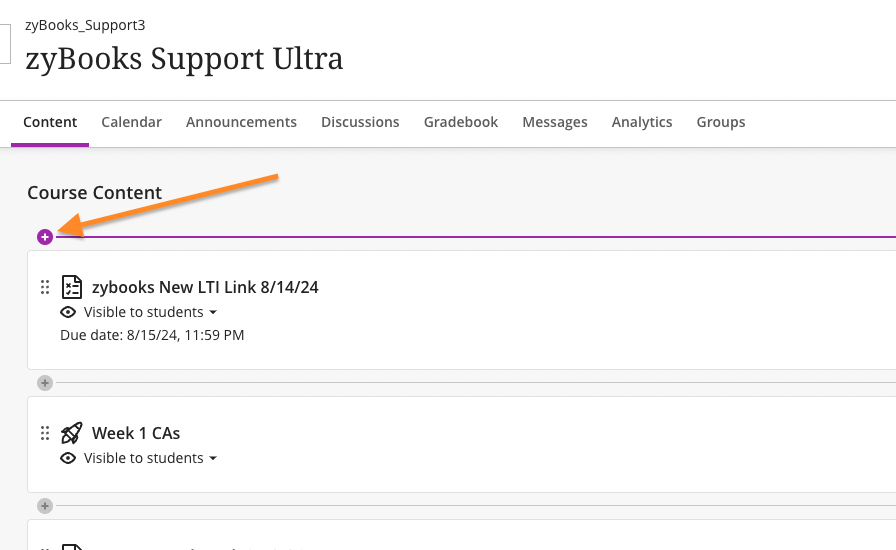
Task: Click the test document icon beside zybooks New LTI Link
Action: [x=71, y=287]
